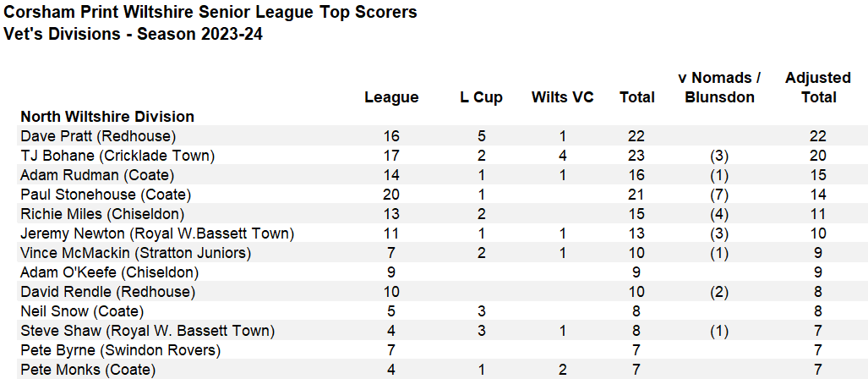Click Paul Stonehouse's League goals value 20

click(x=391, y=195)
